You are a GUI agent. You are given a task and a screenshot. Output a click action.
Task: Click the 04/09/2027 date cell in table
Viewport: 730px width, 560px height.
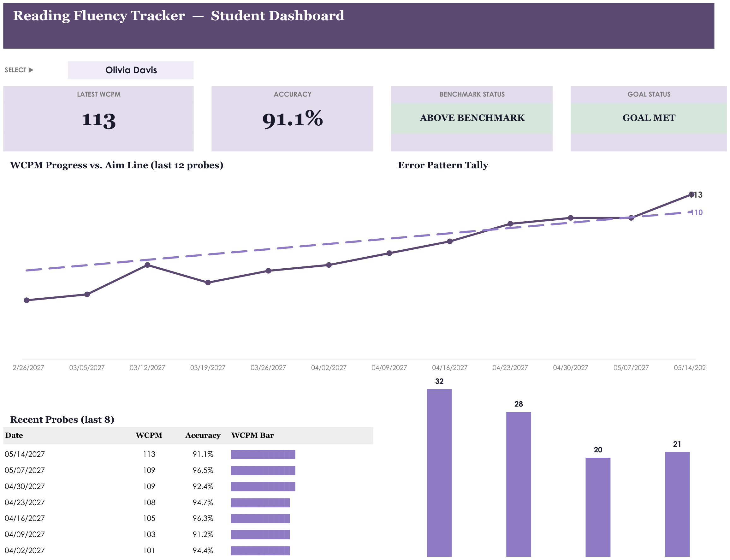click(x=25, y=534)
